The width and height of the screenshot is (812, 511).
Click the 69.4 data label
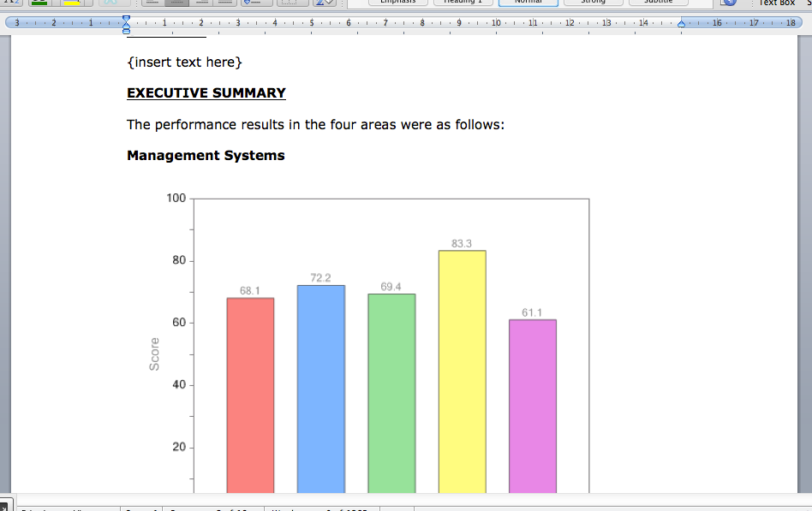391,287
